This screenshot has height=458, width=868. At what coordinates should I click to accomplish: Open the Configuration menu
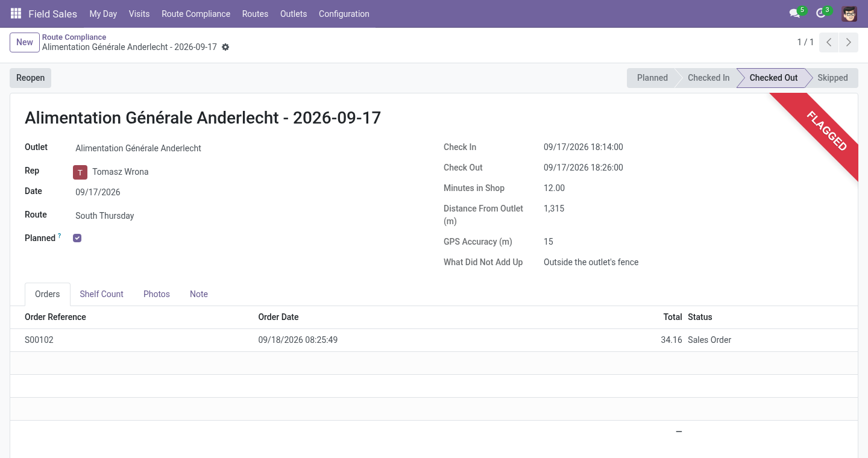click(x=344, y=13)
